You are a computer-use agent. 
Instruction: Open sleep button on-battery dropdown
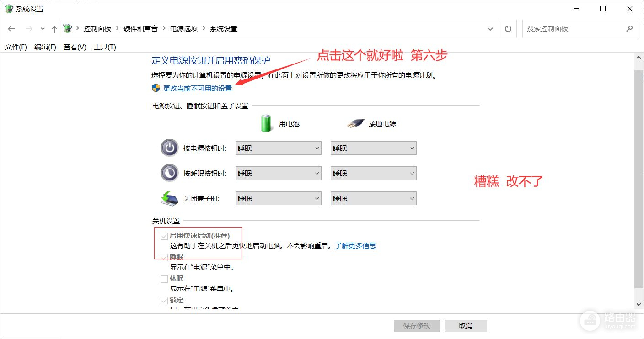279,173
